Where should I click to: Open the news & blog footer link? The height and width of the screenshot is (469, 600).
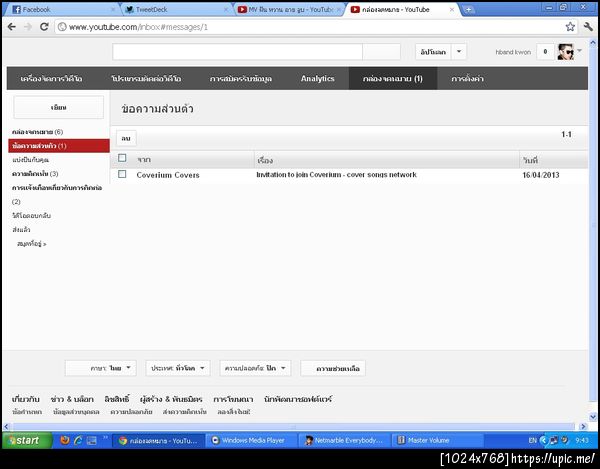tap(72, 399)
